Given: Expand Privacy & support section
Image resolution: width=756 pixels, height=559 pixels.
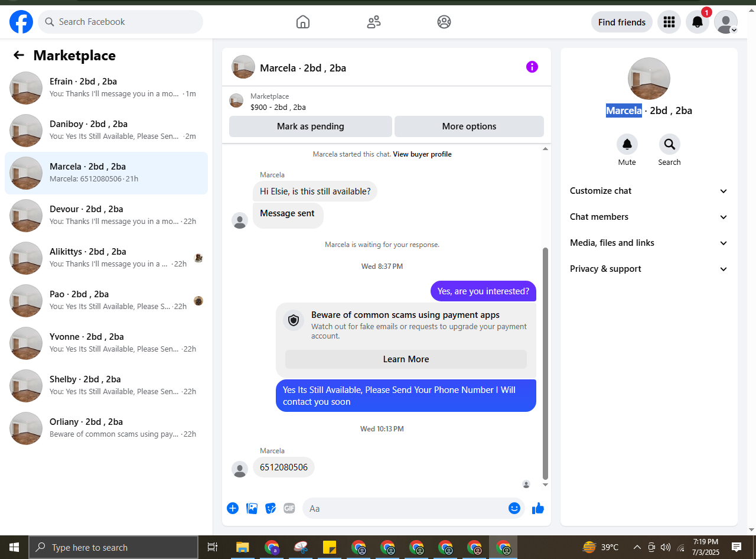Looking at the screenshot, I should pos(649,269).
